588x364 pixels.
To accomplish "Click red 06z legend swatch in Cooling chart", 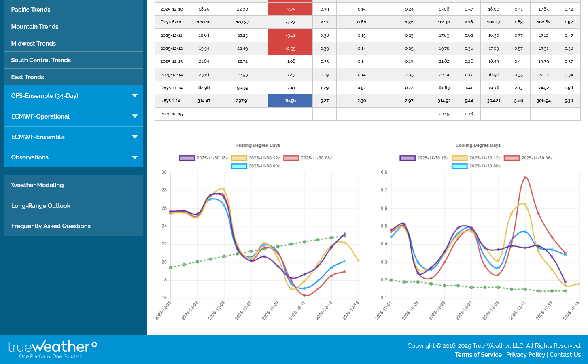I will tap(512, 158).
